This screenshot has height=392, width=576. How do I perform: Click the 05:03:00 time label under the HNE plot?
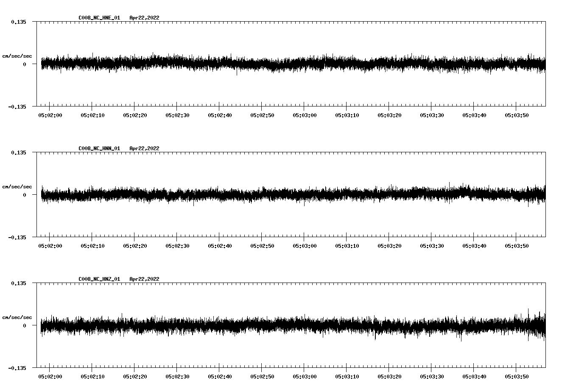(305, 115)
